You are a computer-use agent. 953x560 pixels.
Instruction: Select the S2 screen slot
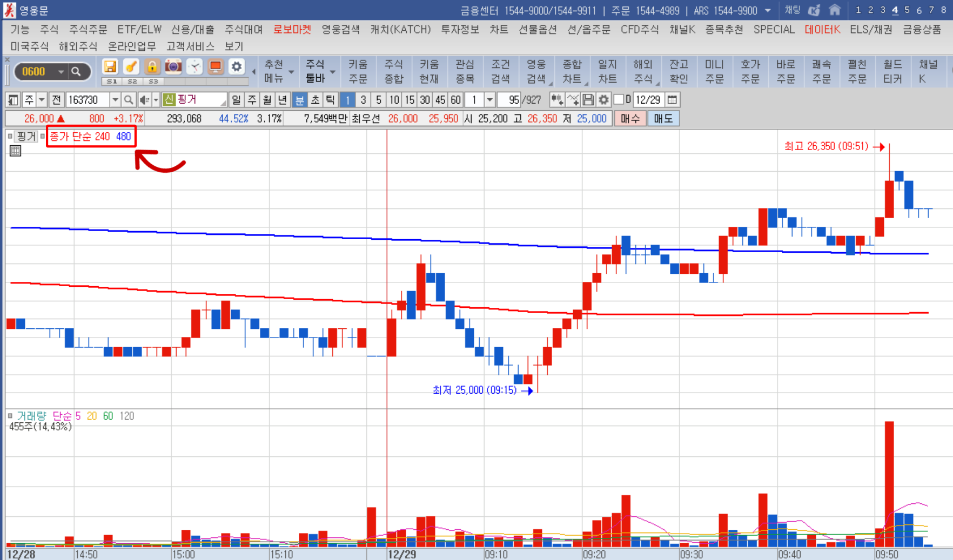pyautogui.click(x=132, y=82)
